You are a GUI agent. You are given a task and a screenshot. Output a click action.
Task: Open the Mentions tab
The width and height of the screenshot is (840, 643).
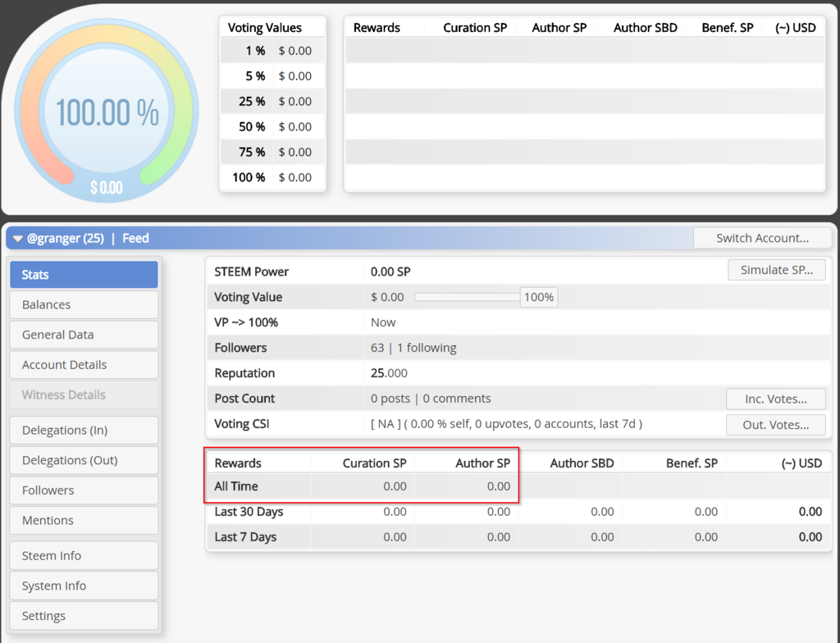click(x=84, y=520)
